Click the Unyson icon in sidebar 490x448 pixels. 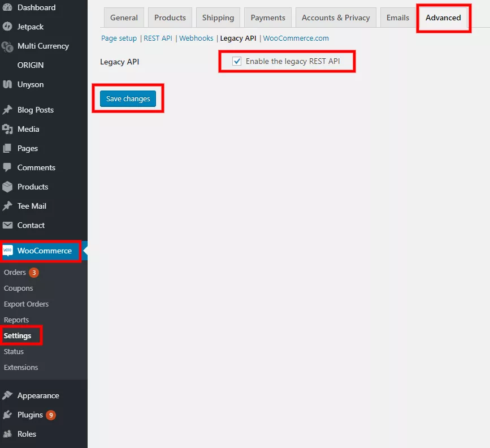click(x=7, y=85)
